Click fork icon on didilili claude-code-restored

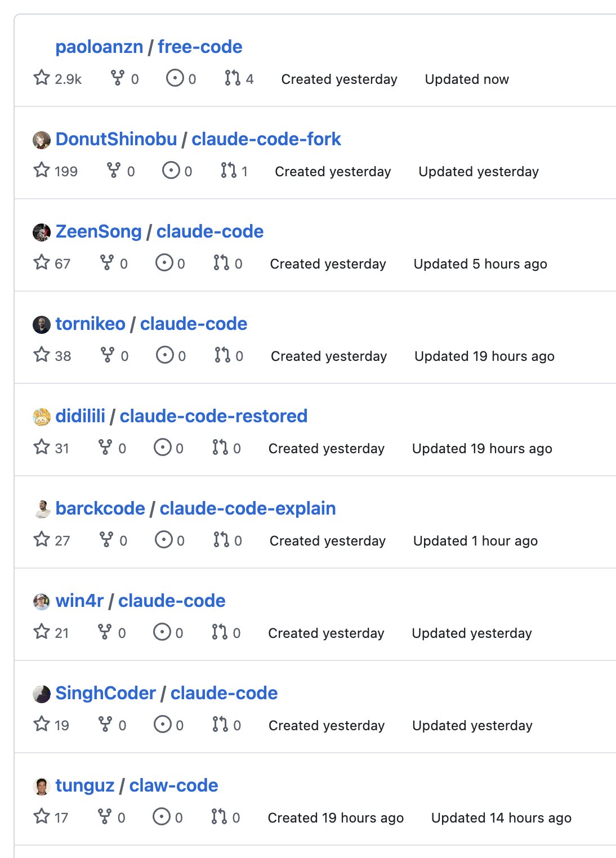[105, 447]
